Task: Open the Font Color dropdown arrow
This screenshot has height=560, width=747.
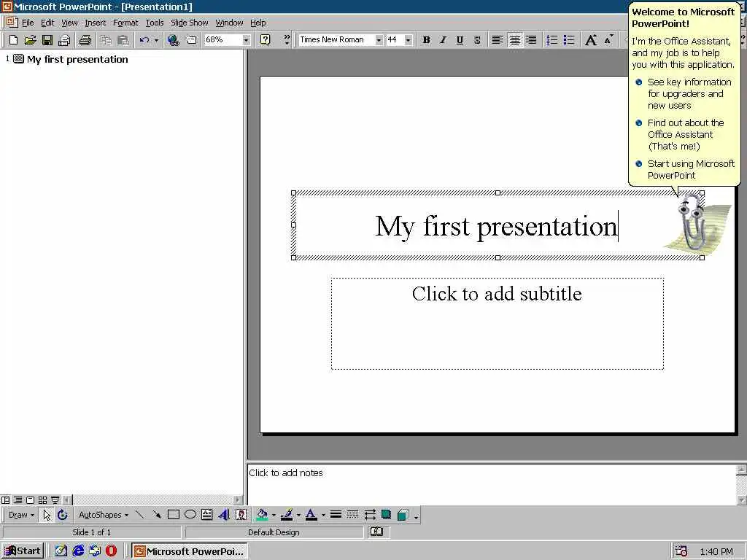Action: pos(323,515)
